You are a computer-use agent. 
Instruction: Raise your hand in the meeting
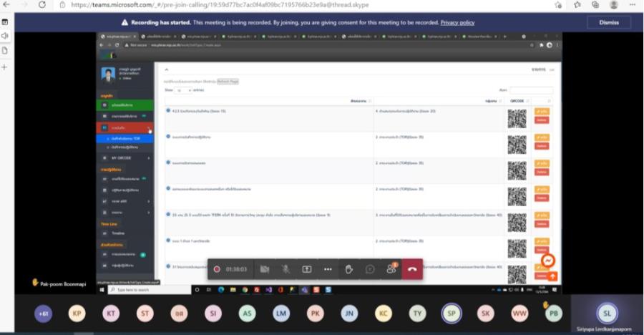click(x=349, y=269)
